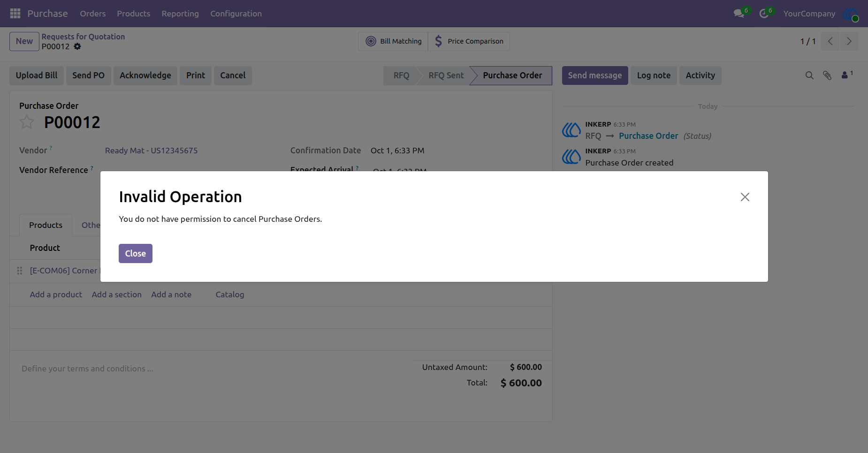Open activities clock icon in navbar
The width and height of the screenshot is (868, 453).
tap(764, 14)
